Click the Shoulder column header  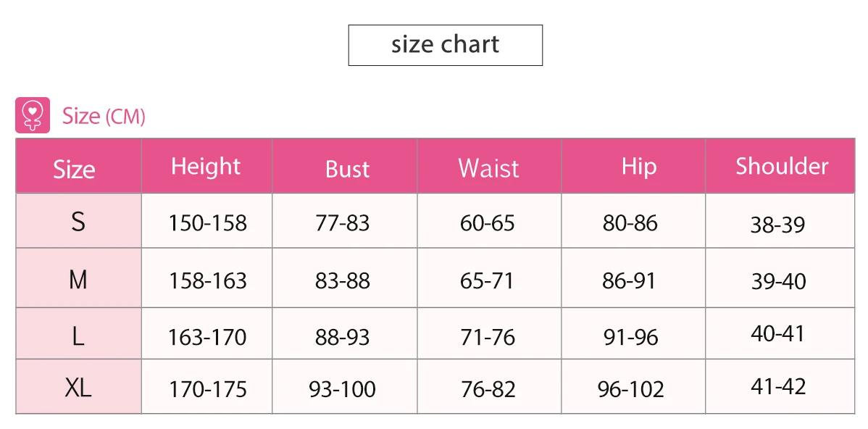[x=780, y=165]
